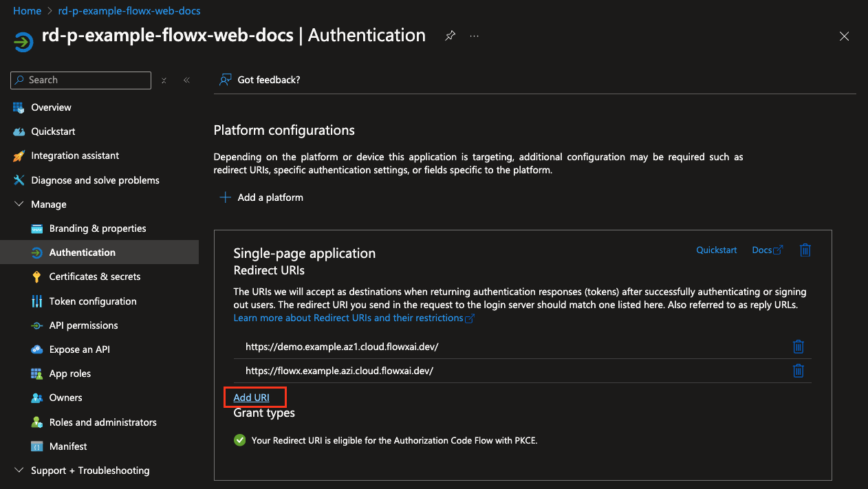868x489 pixels.
Task: Click the Manifest icon
Action: 37,446
